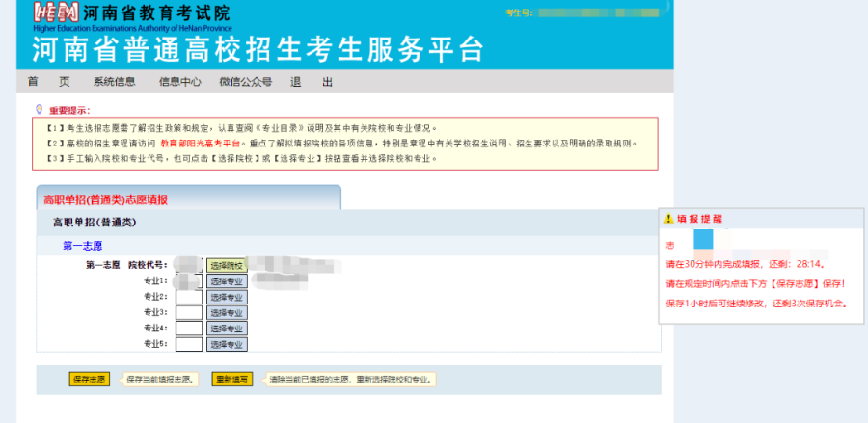Open the 首页 menu item
The image size is (868, 423).
tap(49, 82)
